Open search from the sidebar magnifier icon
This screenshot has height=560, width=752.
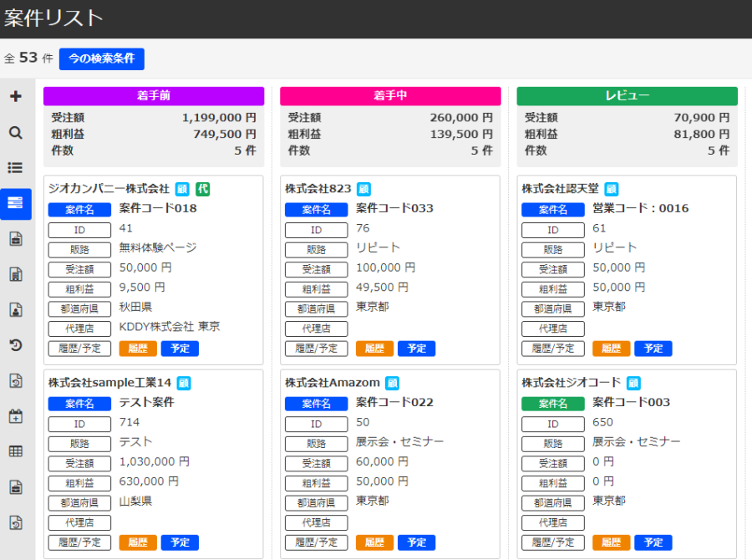coord(15,131)
